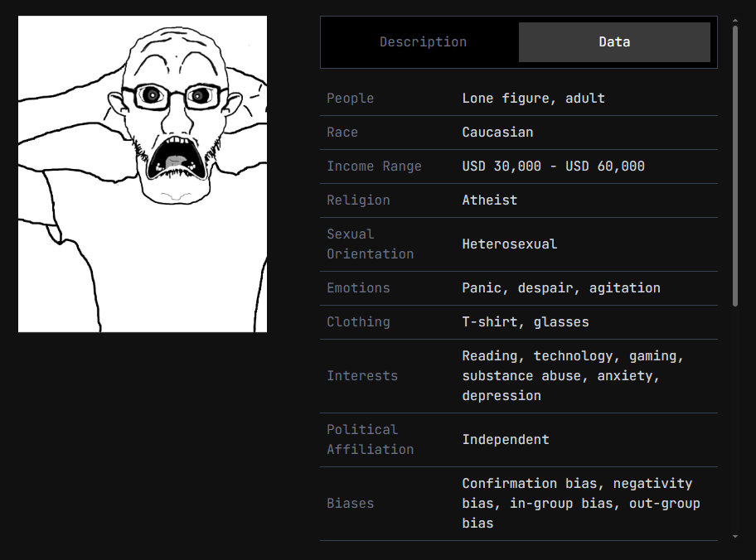The width and height of the screenshot is (756, 560).
Task: Click the Political Affiliation label
Action: [x=370, y=440]
